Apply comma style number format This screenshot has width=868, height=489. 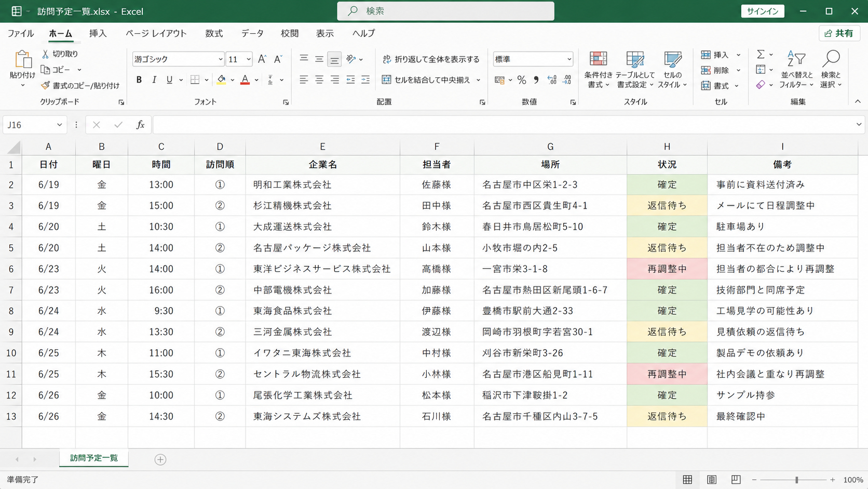[x=536, y=80]
